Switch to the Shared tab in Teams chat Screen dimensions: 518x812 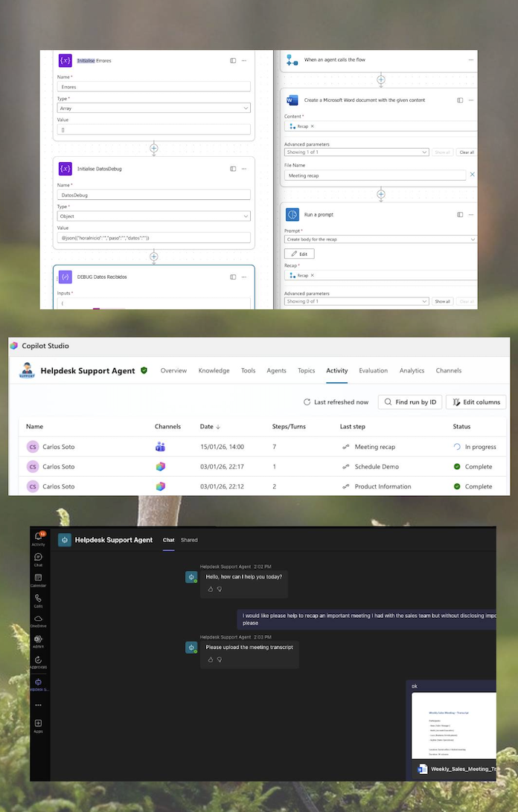point(189,540)
